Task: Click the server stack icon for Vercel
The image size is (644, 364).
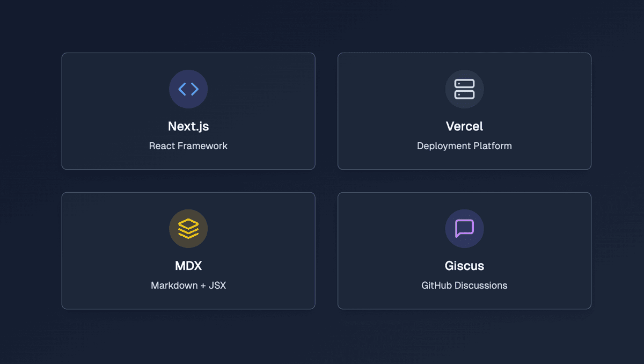Action: tap(464, 89)
